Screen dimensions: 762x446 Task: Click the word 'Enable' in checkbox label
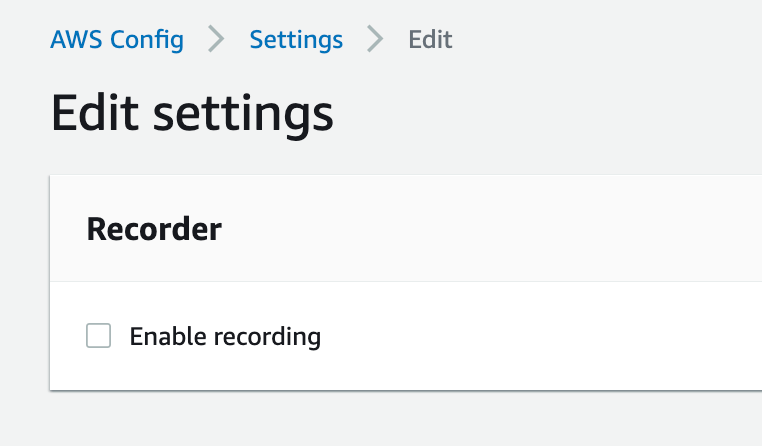coord(168,336)
